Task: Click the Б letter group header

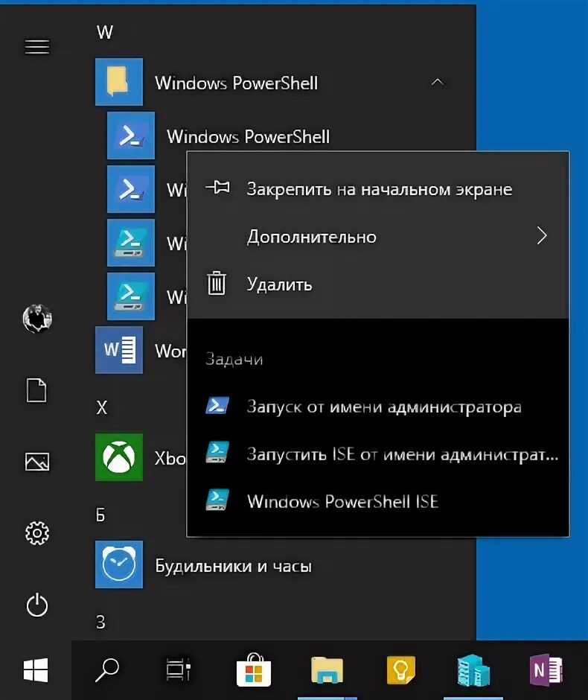Action: 100,515
